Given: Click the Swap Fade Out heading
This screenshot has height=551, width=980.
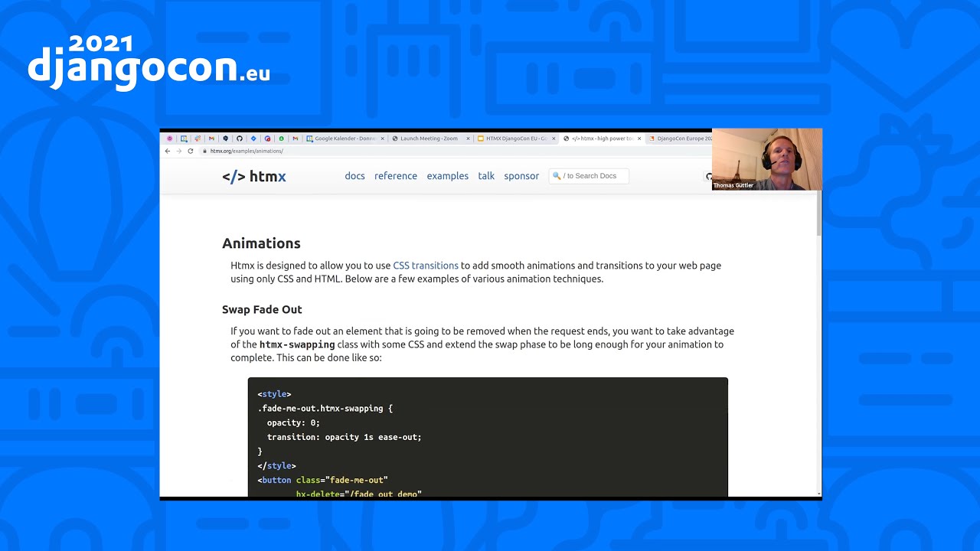Looking at the screenshot, I should point(262,309).
